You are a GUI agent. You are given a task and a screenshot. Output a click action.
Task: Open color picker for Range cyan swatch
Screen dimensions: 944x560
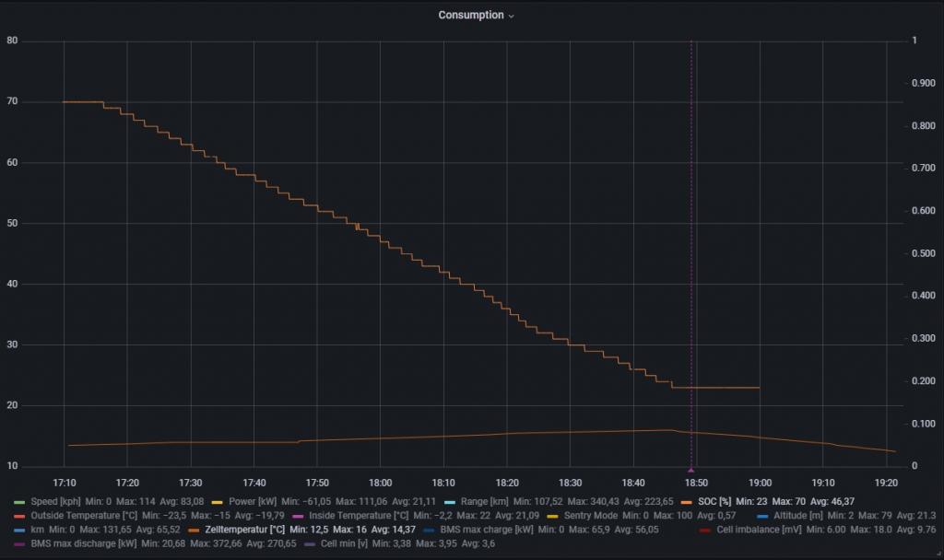pos(449,502)
